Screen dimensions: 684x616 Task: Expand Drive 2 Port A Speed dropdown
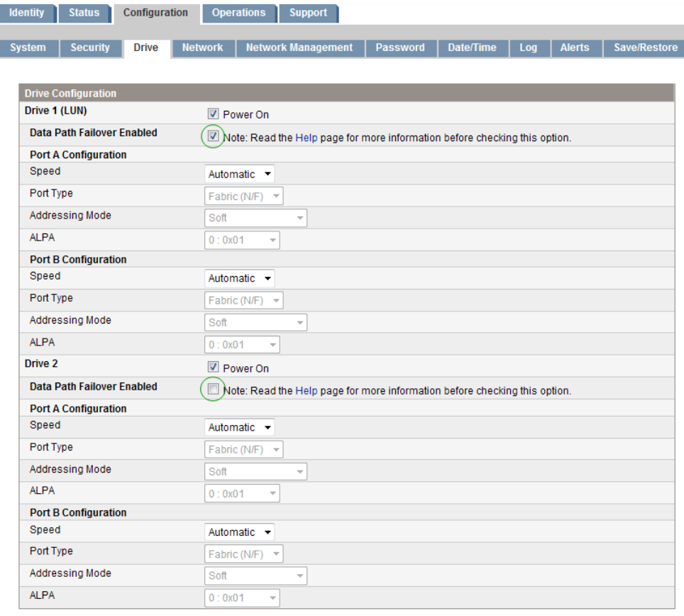coord(239,427)
